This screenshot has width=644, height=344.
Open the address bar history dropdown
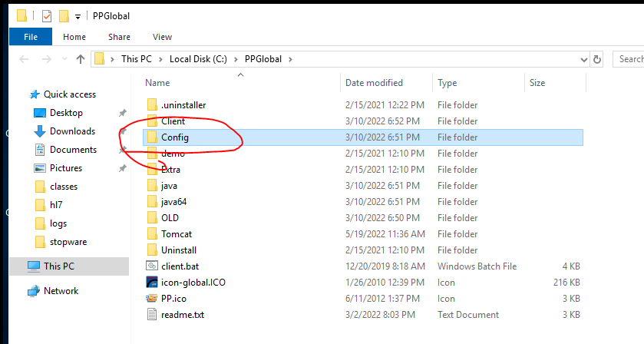pyautogui.click(x=583, y=60)
